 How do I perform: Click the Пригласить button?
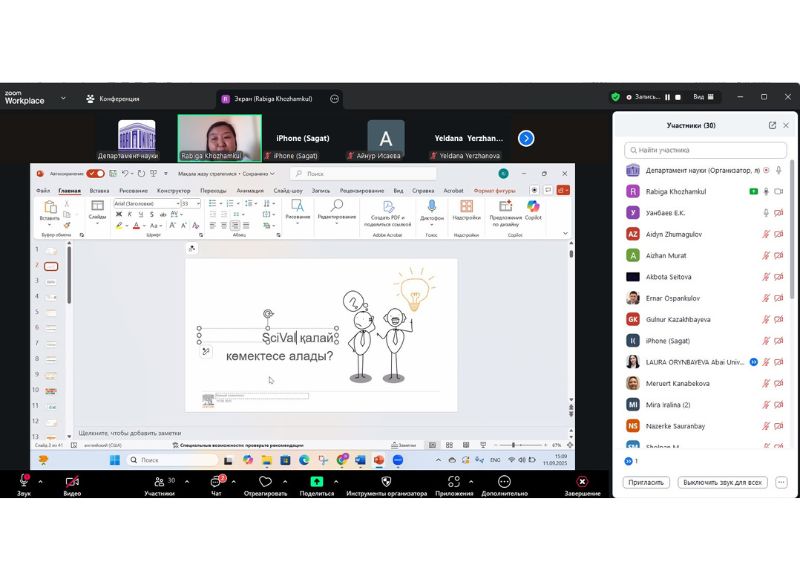646,482
